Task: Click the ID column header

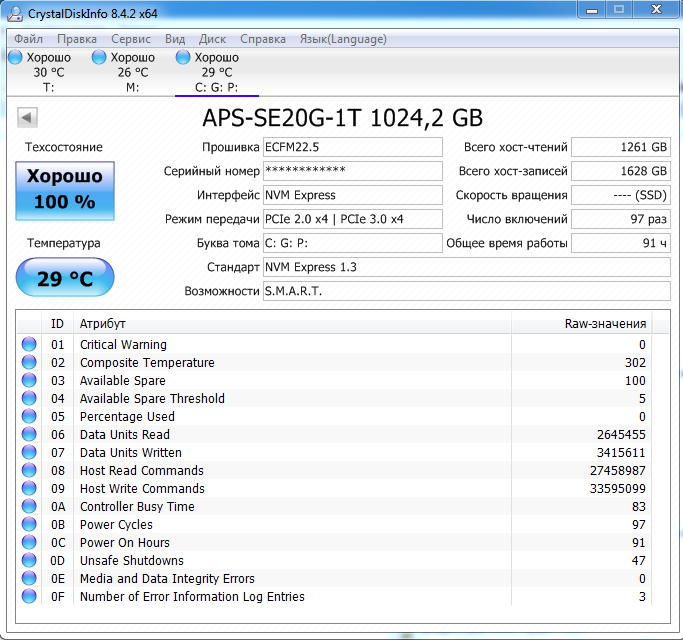Action: point(57,324)
